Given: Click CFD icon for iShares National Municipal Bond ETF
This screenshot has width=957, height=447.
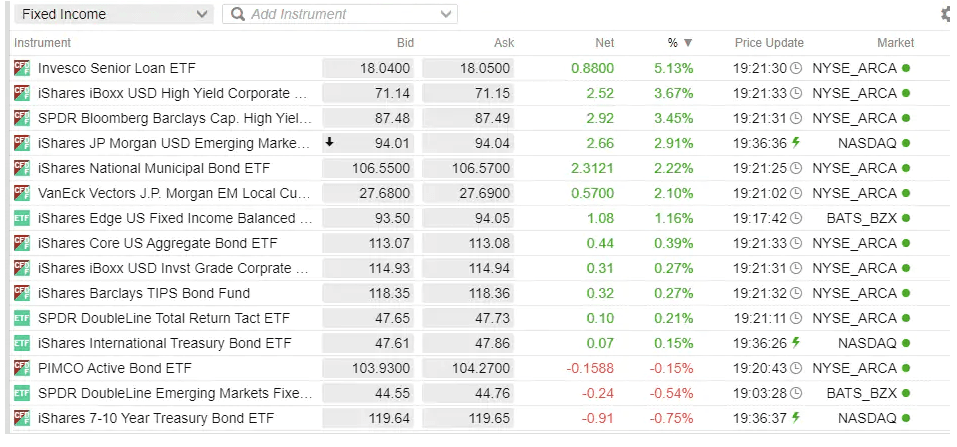Looking at the screenshot, I should 22,168.
